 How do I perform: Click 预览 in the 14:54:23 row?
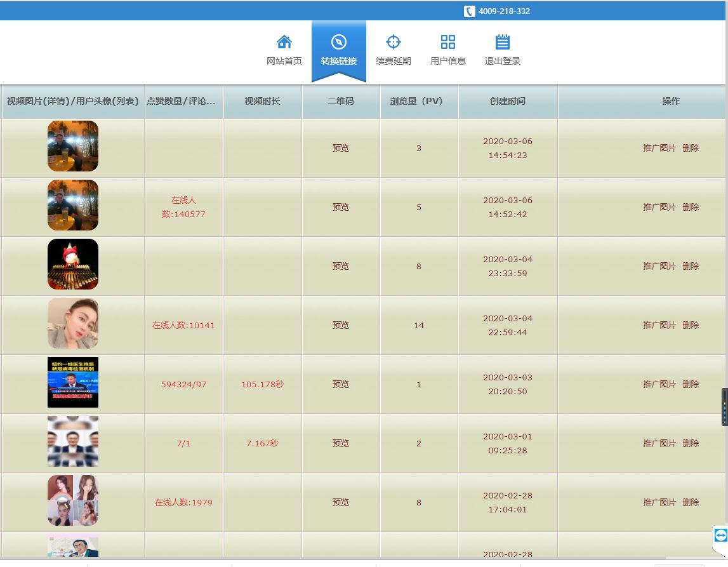pos(341,148)
